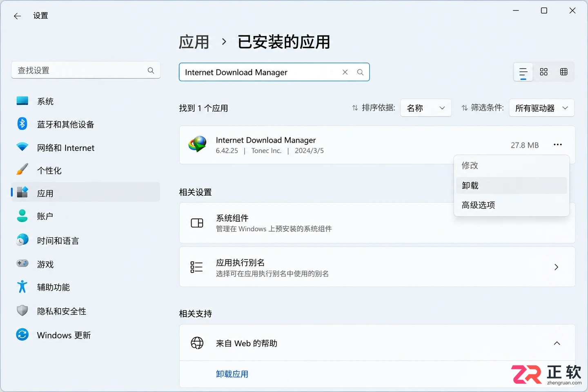The width and height of the screenshot is (588, 392).
Task: Clear the app search text with X
Action: (345, 72)
